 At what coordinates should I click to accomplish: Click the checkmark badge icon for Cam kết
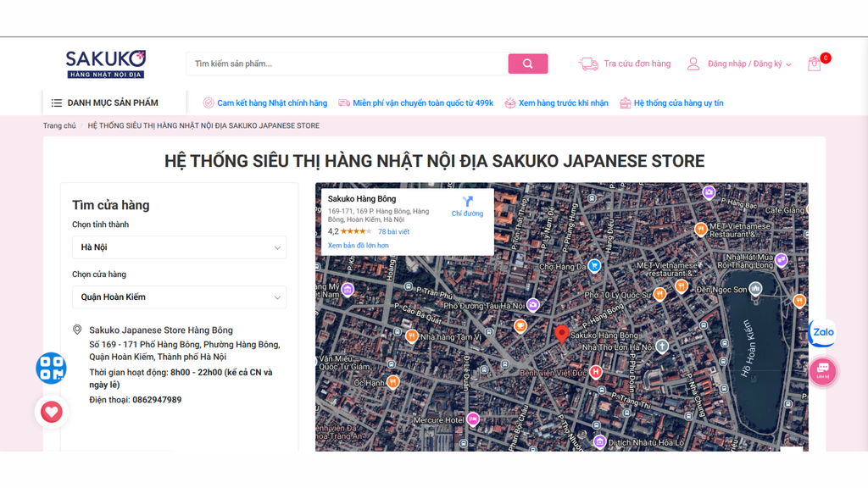[209, 103]
